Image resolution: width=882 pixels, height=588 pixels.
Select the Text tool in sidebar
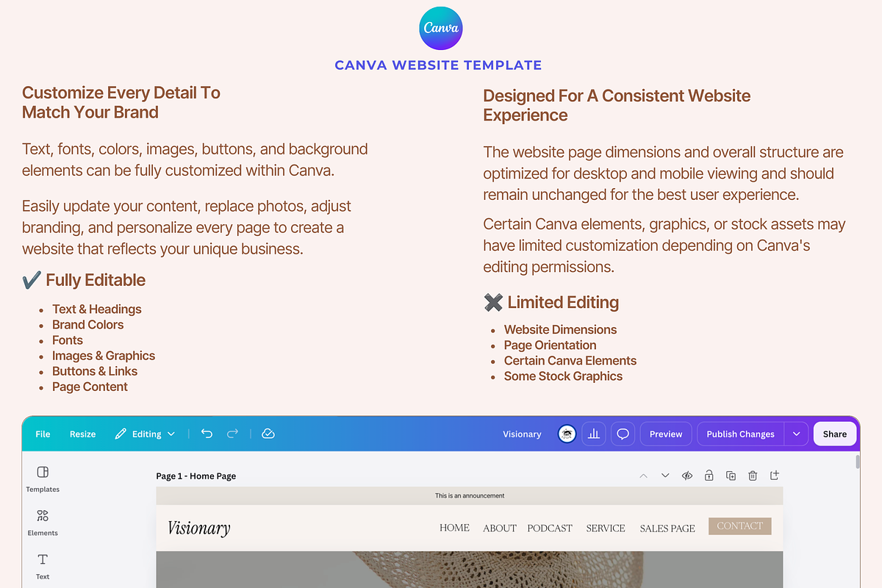(43, 566)
